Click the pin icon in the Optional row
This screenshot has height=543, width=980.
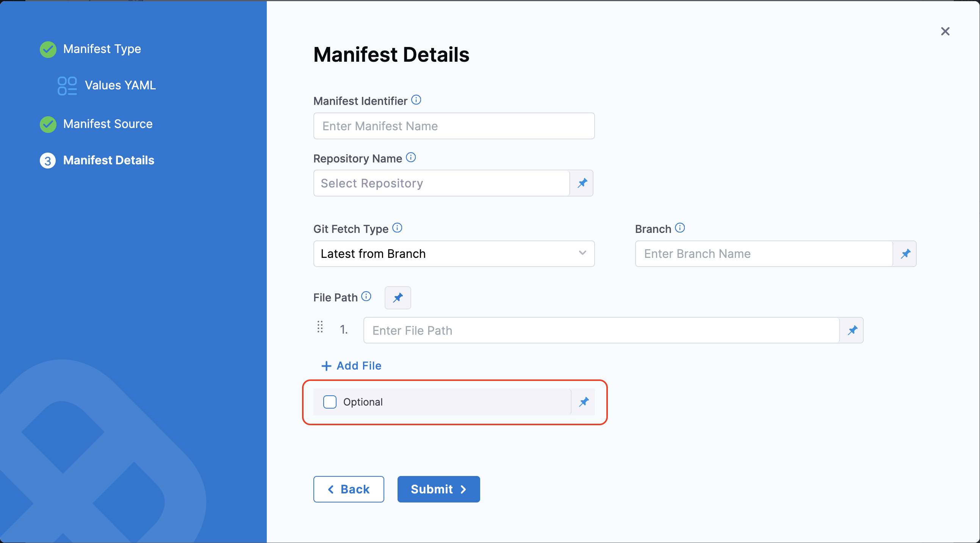pyautogui.click(x=584, y=402)
